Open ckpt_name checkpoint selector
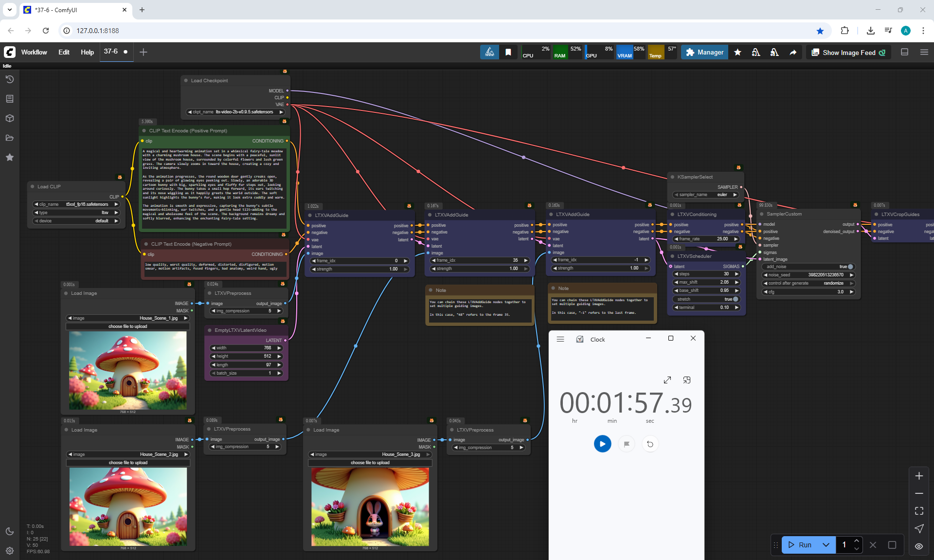 235,112
